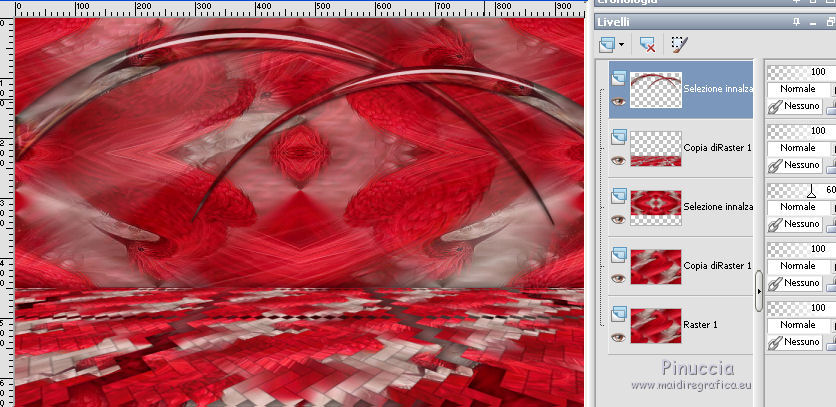Image resolution: width=836 pixels, height=407 pixels.
Task: Click opacity slider of Copia diRaster 1 layer above Raster 1
Action: click(800, 249)
